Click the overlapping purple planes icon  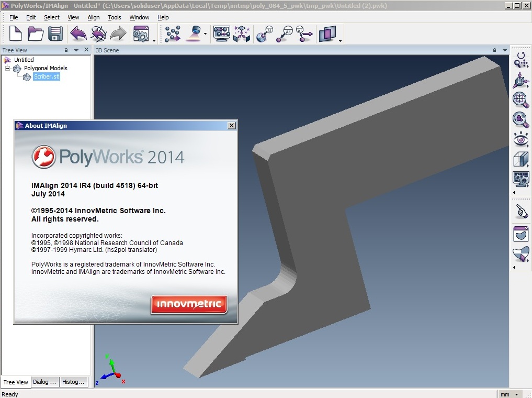tap(327, 34)
